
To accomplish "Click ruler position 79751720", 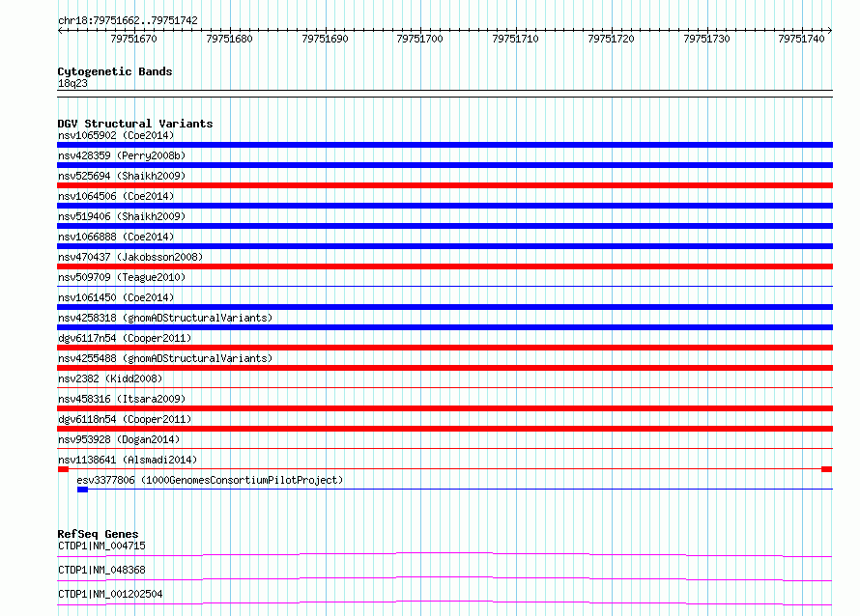I will [611, 39].
